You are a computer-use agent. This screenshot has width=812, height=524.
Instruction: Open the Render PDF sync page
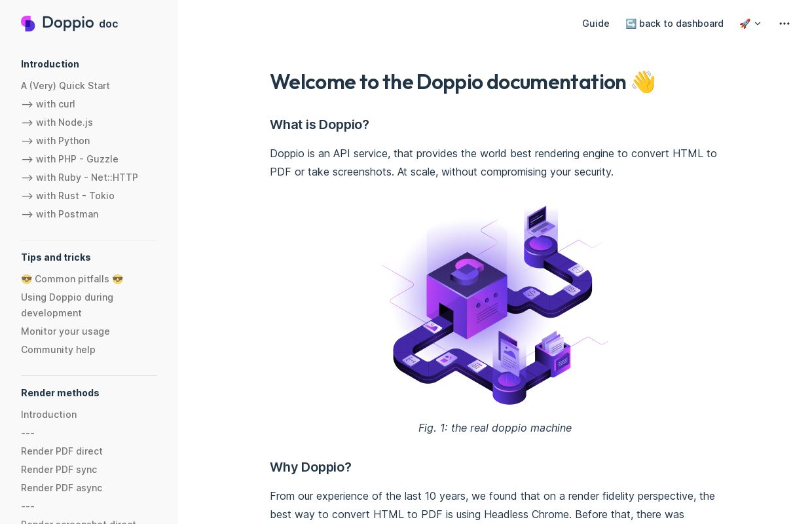(59, 470)
